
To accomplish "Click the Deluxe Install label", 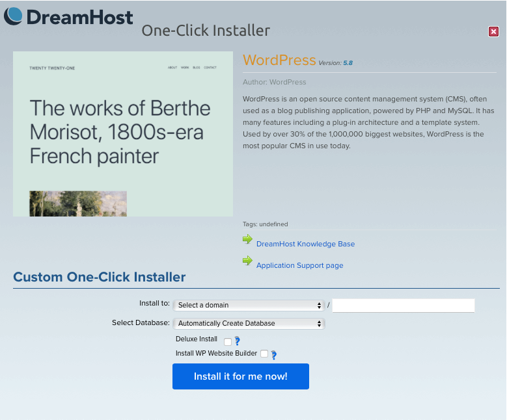I will (x=197, y=339).
